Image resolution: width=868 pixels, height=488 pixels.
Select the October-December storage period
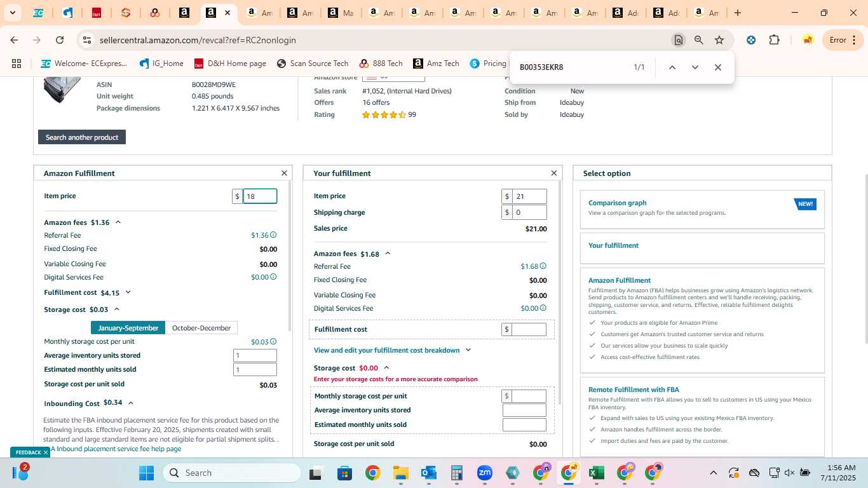tap(201, 328)
